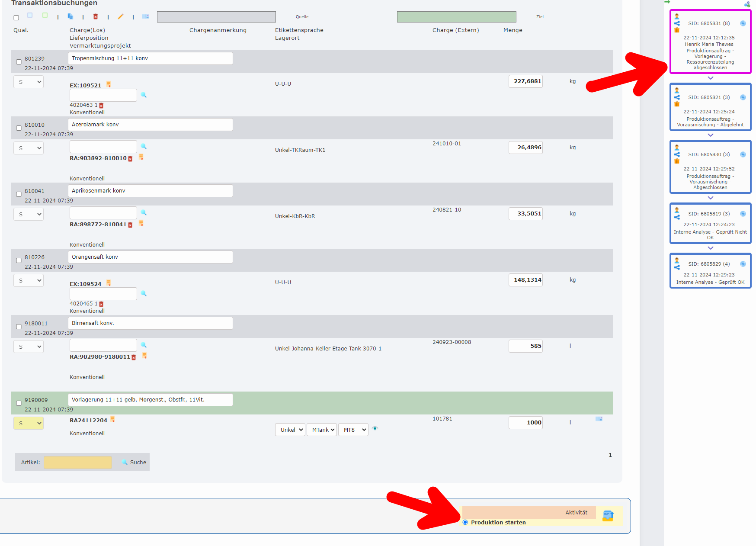The height and width of the screenshot is (546, 756).
Task: Click the eye icon beside MT8 dropdown
Action: click(375, 428)
